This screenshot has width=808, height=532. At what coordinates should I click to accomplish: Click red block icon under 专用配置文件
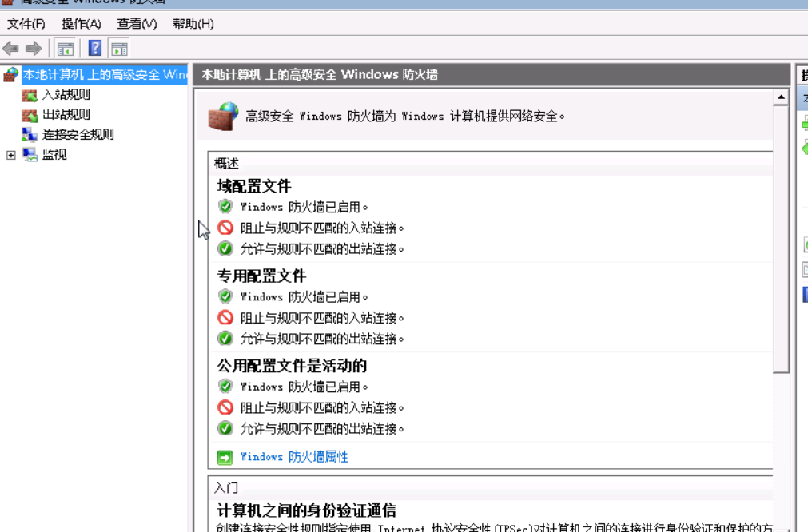(225, 317)
